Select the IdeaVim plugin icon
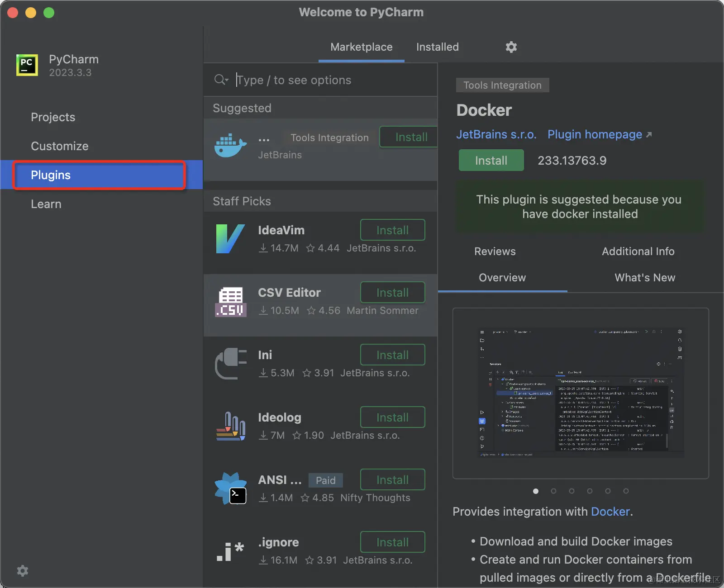 [230, 239]
